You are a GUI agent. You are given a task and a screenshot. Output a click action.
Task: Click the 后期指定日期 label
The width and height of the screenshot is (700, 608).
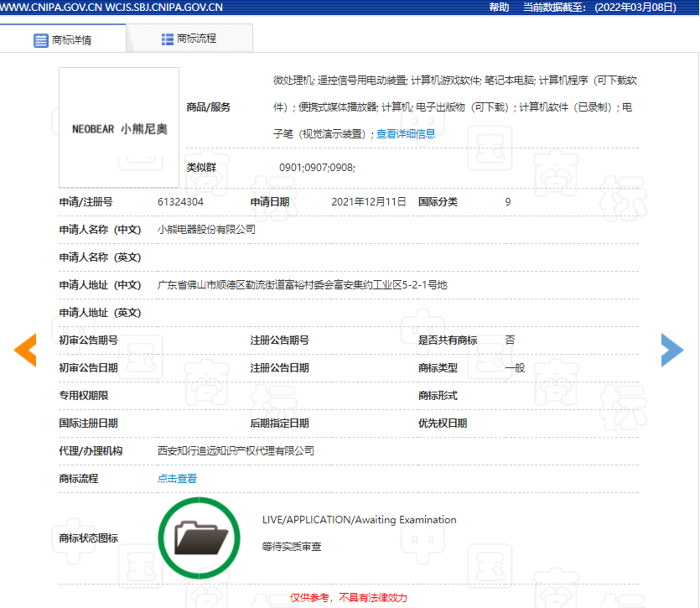tap(279, 424)
